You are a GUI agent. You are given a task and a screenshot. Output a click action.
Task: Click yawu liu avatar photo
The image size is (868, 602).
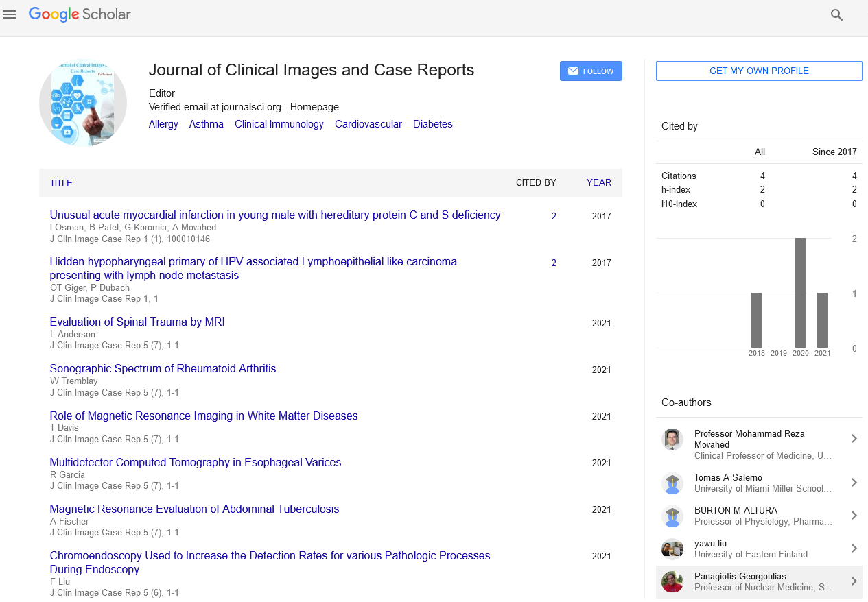click(x=672, y=549)
